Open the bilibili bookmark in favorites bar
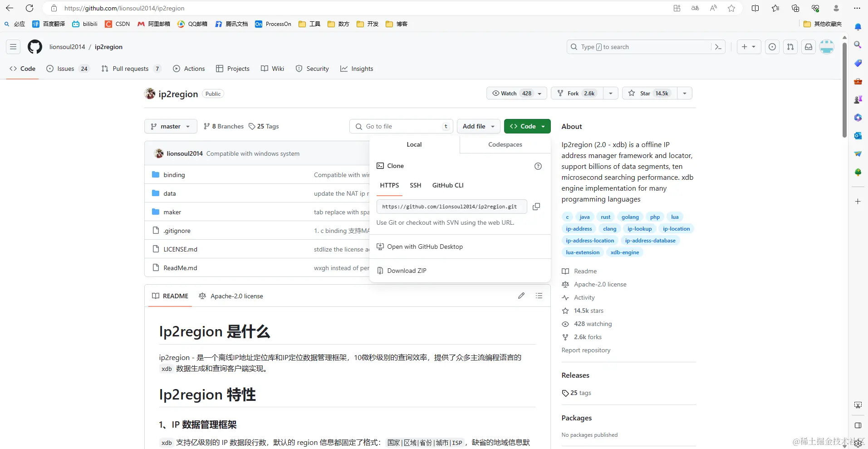868x449 pixels. [85, 24]
